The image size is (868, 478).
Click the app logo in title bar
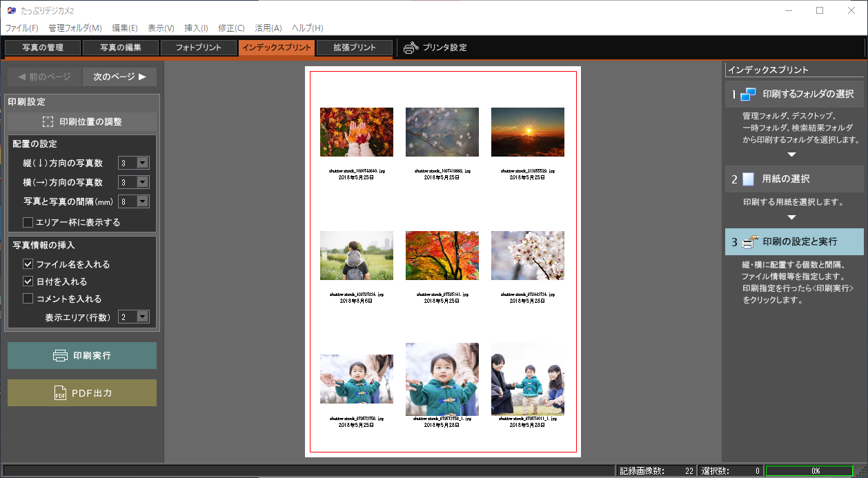pyautogui.click(x=11, y=10)
